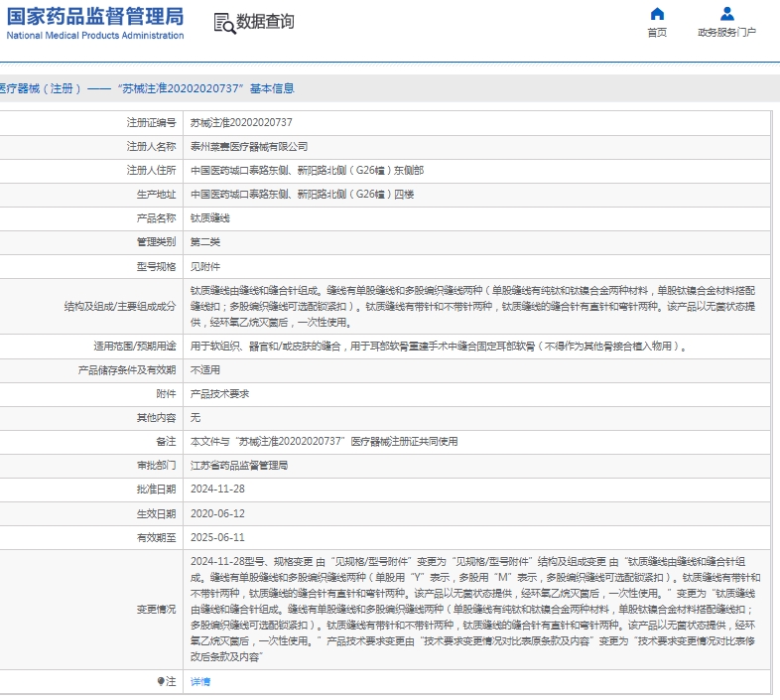Click the 首页 home icon
The width and height of the screenshot is (780, 700).
pyautogui.click(x=657, y=14)
